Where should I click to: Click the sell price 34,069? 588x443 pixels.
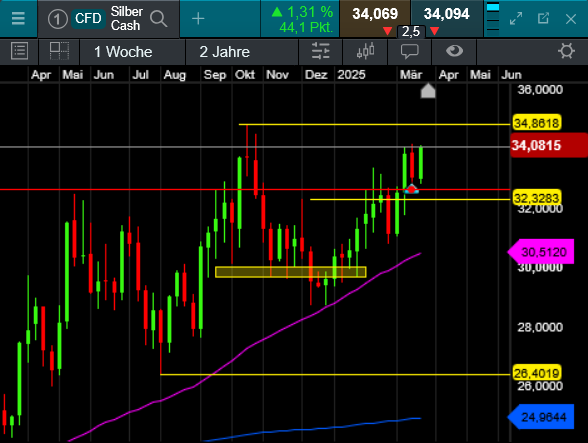coord(375,14)
